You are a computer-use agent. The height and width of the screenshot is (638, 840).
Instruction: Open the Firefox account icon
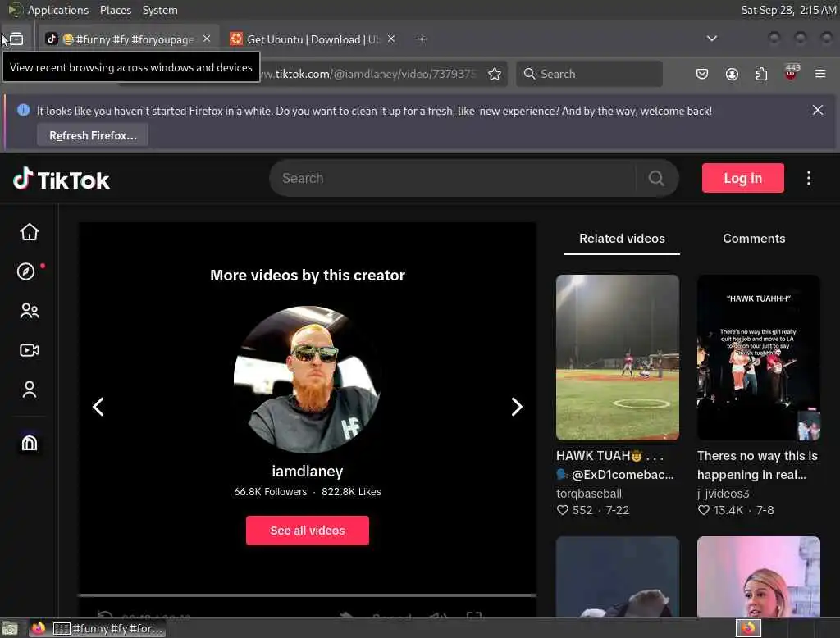[732, 74]
